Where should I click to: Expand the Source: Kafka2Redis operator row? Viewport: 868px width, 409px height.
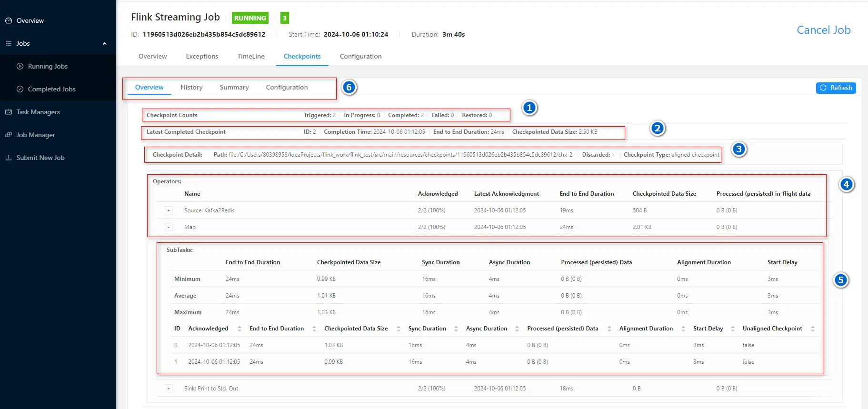(169, 210)
